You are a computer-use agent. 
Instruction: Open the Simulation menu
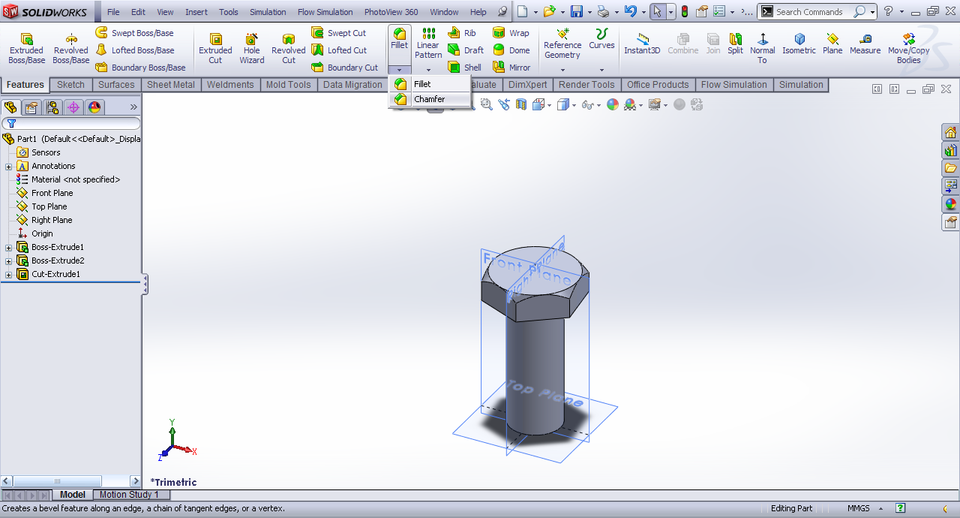[x=267, y=12]
